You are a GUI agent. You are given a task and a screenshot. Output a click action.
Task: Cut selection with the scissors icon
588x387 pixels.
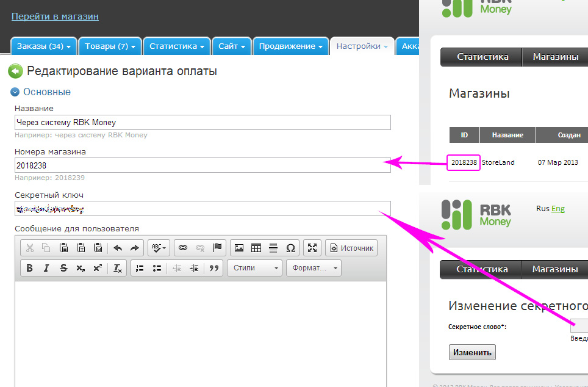coord(30,248)
